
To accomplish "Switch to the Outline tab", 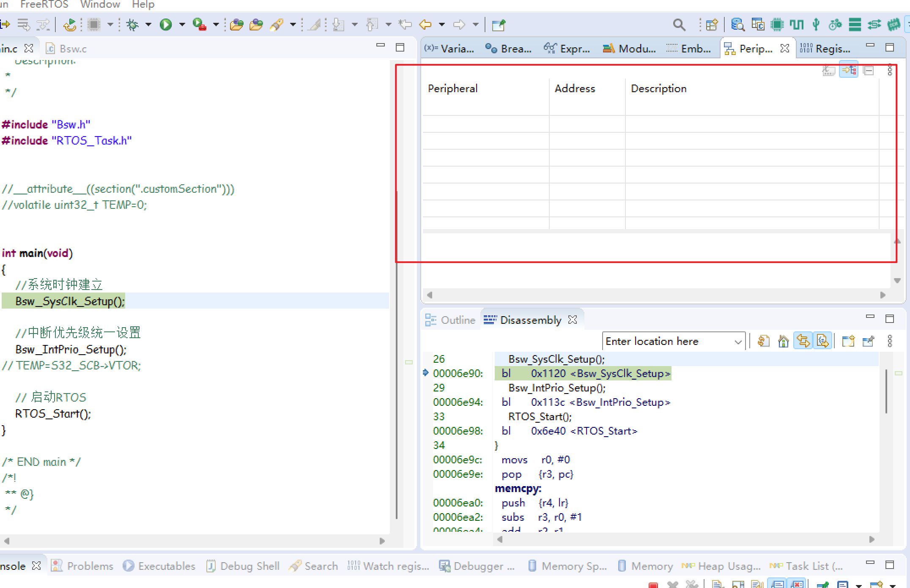I will 450,320.
